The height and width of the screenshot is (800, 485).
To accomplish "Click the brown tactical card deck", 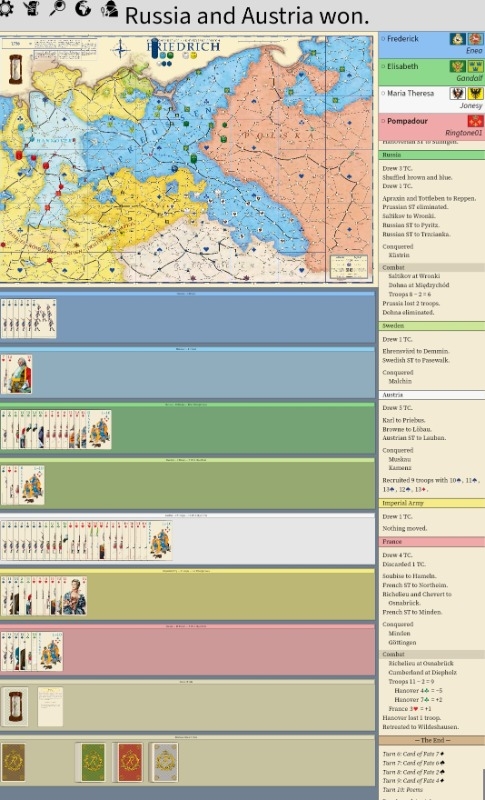I will [13, 762].
